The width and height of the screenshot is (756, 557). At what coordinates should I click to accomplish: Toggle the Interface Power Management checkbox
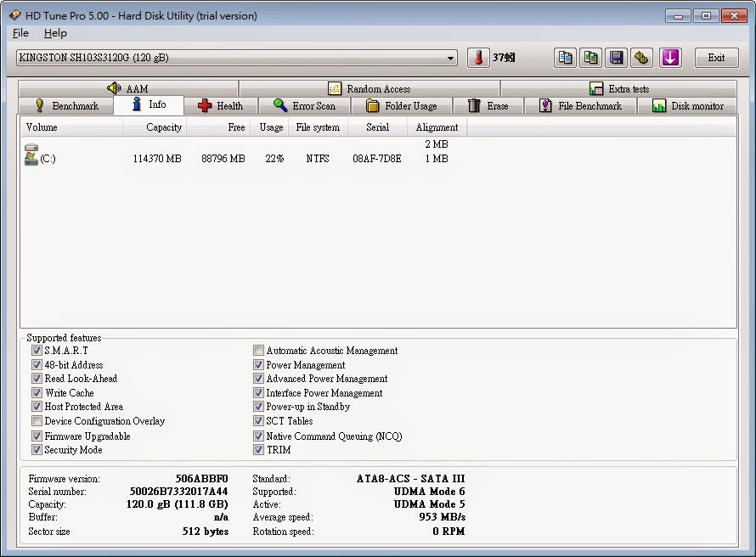pyautogui.click(x=258, y=392)
